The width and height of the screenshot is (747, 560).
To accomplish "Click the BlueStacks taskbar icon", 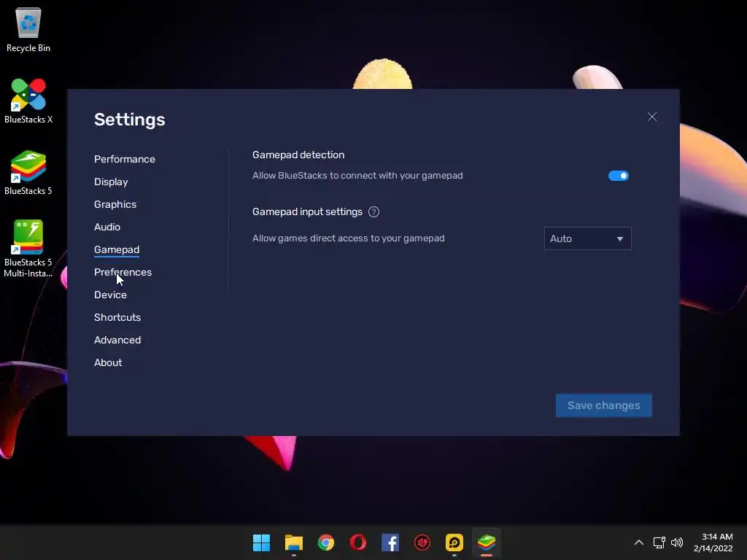I will tap(487, 542).
